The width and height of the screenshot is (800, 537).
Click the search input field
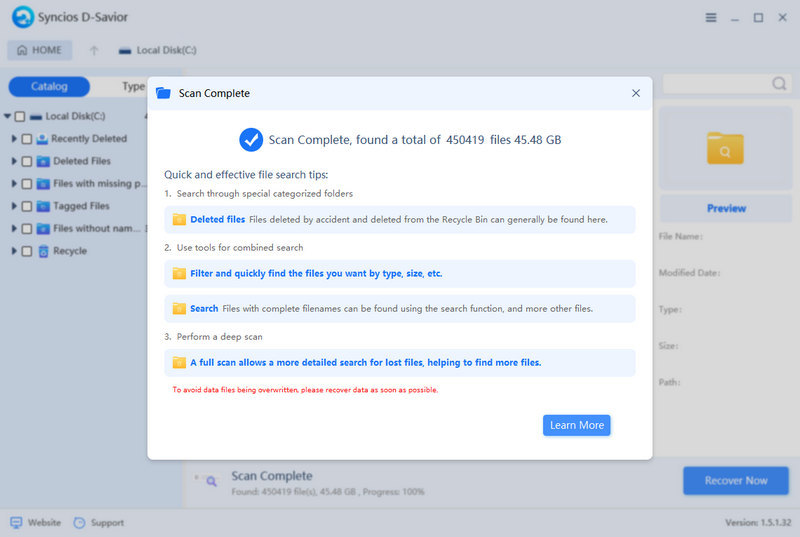point(715,84)
